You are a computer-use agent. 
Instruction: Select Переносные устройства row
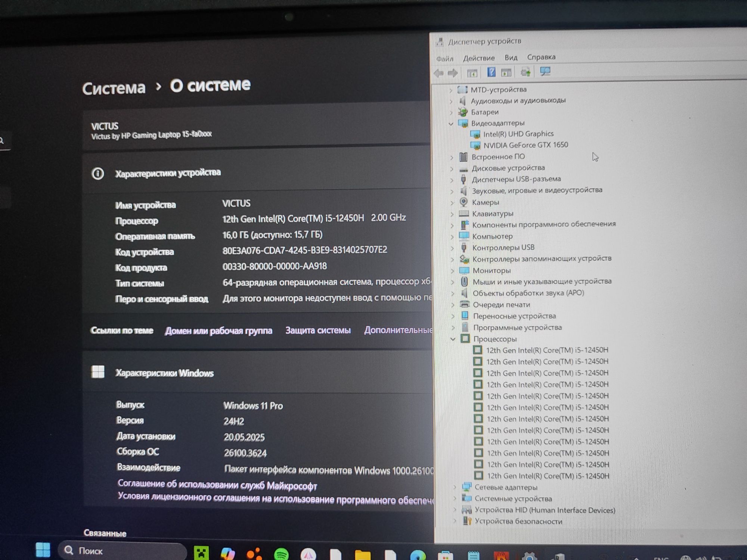point(514,316)
